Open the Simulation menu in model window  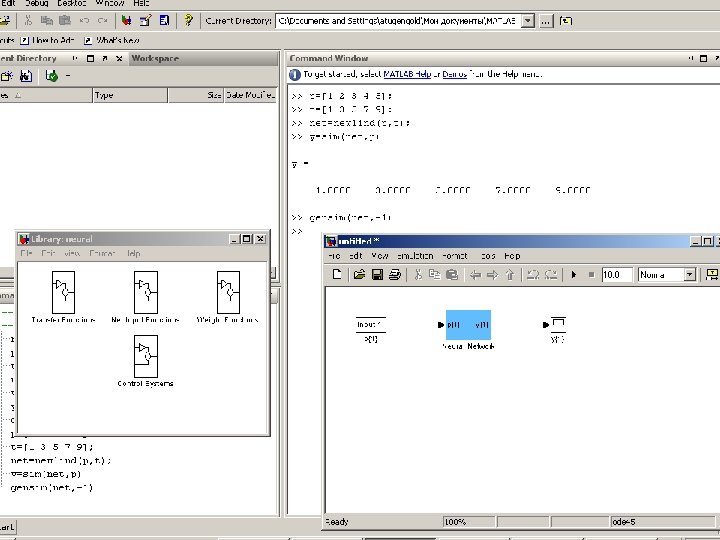(413, 256)
